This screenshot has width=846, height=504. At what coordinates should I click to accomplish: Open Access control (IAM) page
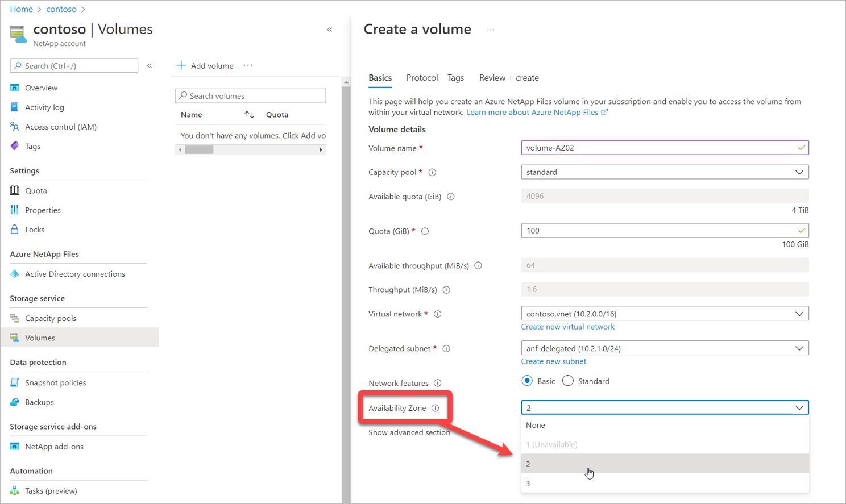(60, 127)
